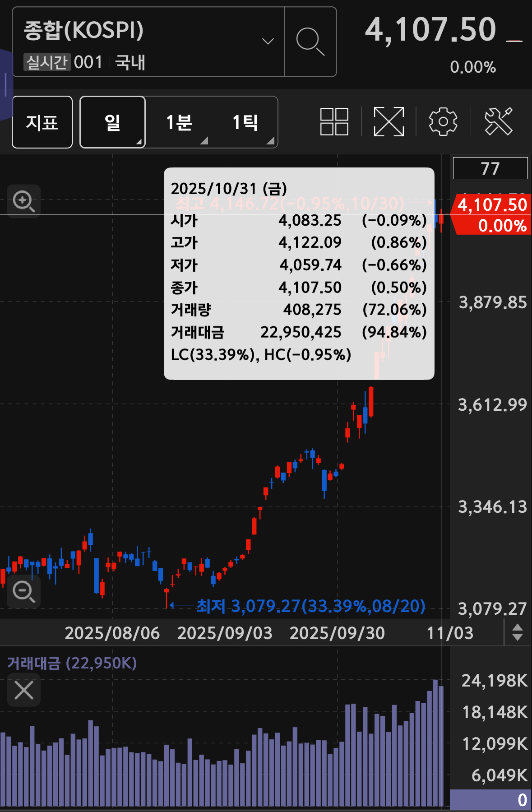Click the 6,049K volume axis label

pyautogui.click(x=499, y=775)
